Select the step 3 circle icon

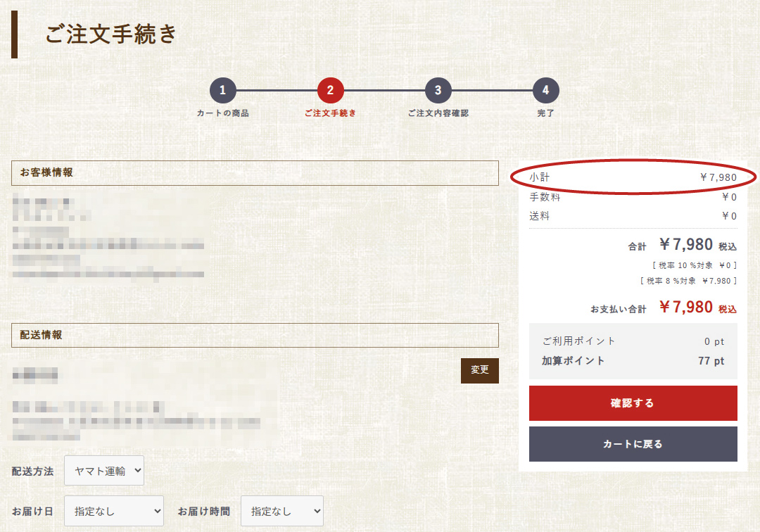438,90
